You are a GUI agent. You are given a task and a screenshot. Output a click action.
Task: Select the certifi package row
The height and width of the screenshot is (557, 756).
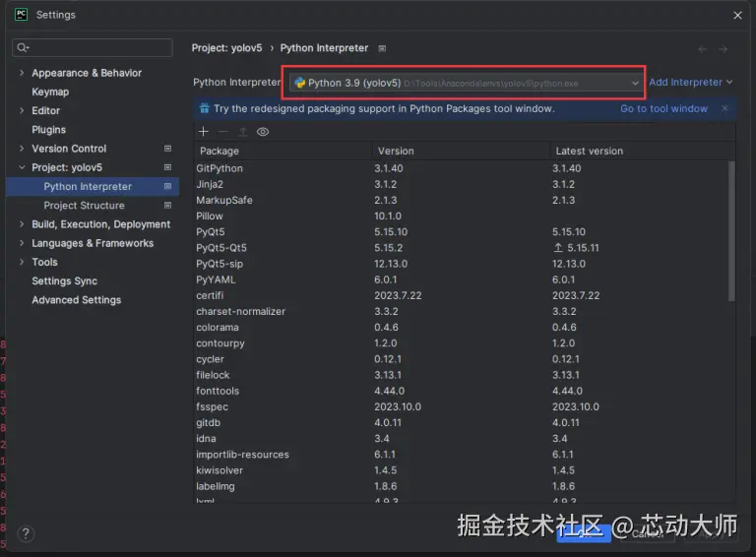point(462,295)
